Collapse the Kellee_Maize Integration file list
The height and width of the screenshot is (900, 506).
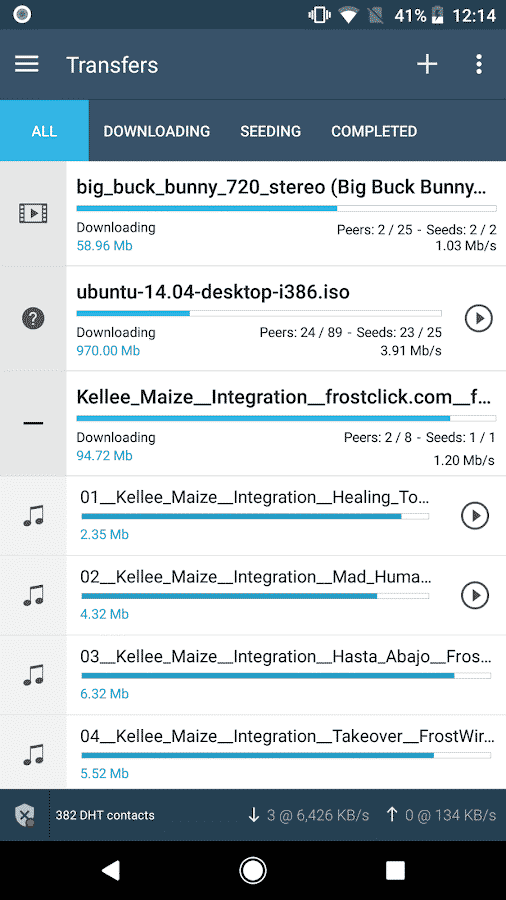click(33, 423)
